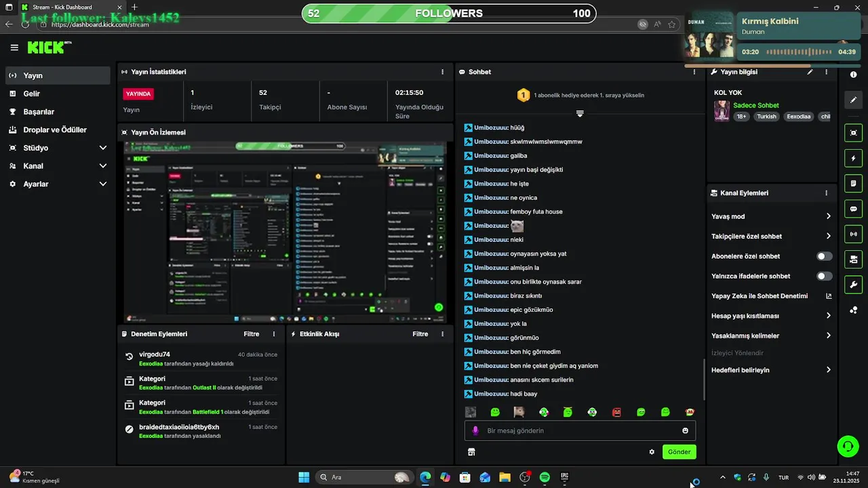Click the green support headset button
Image resolution: width=868 pixels, height=488 pixels.
[x=848, y=446]
